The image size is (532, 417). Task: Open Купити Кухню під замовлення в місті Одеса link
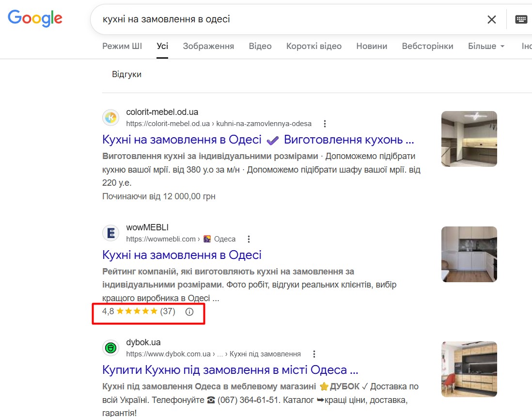(x=230, y=370)
